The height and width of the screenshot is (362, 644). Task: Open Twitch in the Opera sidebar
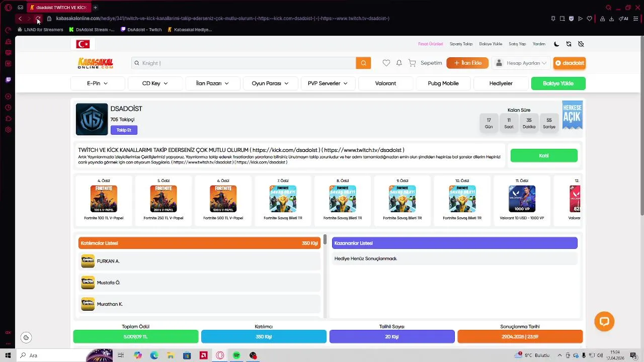pyautogui.click(x=8, y=79)
